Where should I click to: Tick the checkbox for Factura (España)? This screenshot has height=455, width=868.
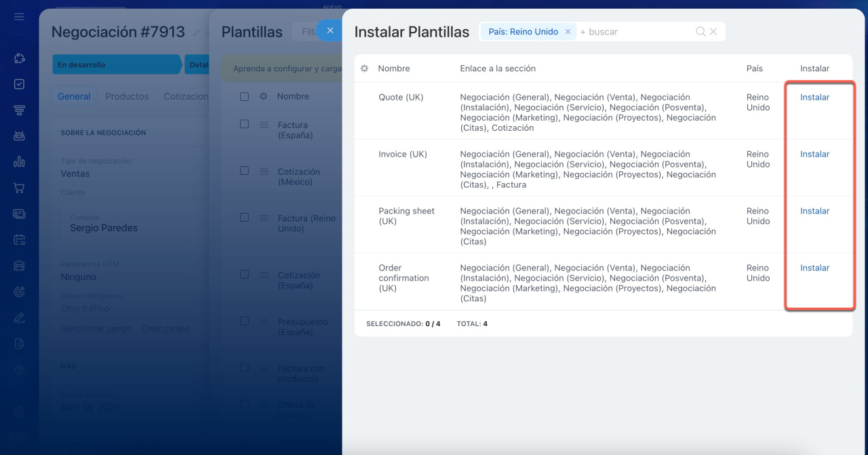[x=244, y=124]
